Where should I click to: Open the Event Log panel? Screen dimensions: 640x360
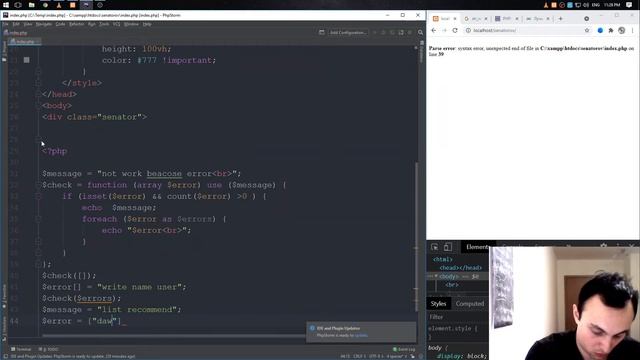pyautogui.click(x=404, y=349)
